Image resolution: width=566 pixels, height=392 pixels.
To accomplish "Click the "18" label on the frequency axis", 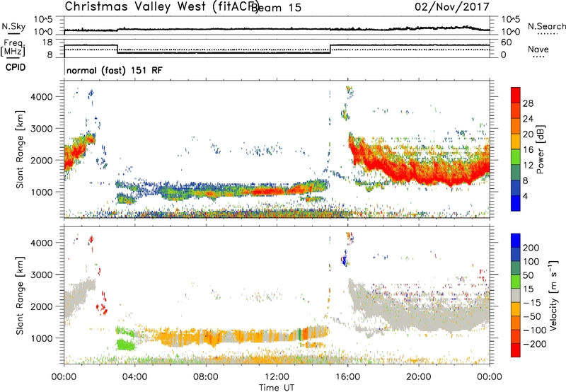I will click(x=47, y=42).
